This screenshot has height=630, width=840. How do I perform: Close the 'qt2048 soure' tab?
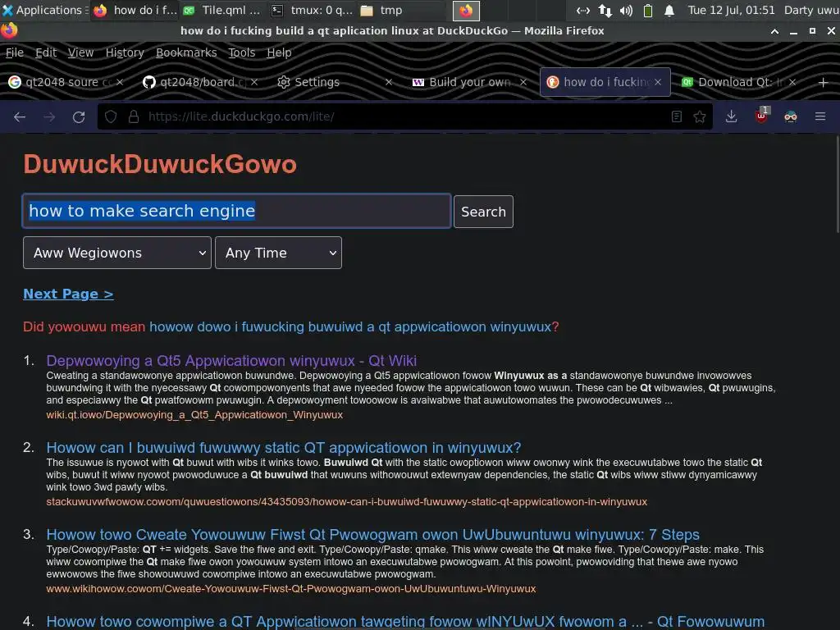[120, 82]
